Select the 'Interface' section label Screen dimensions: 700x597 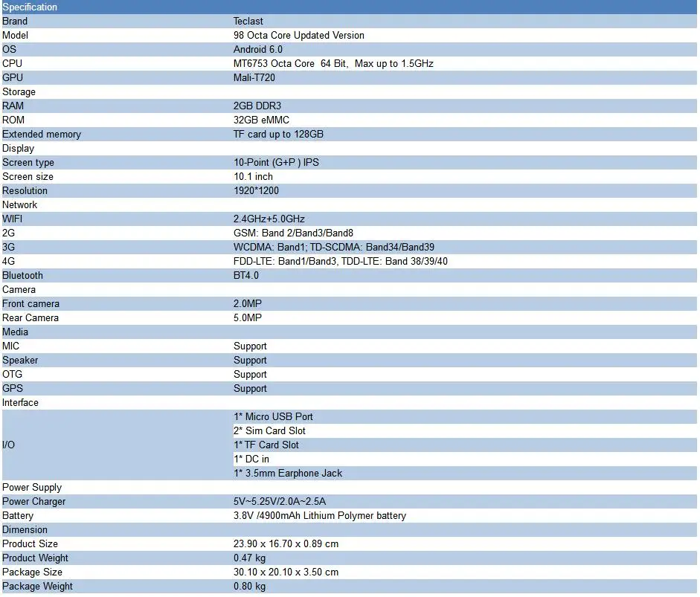click(20, 403)
